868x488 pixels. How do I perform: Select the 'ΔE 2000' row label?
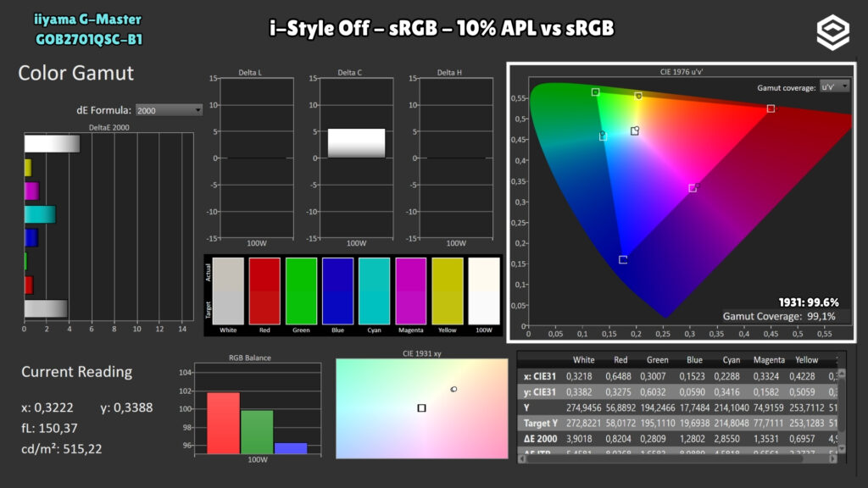(541, 439)
